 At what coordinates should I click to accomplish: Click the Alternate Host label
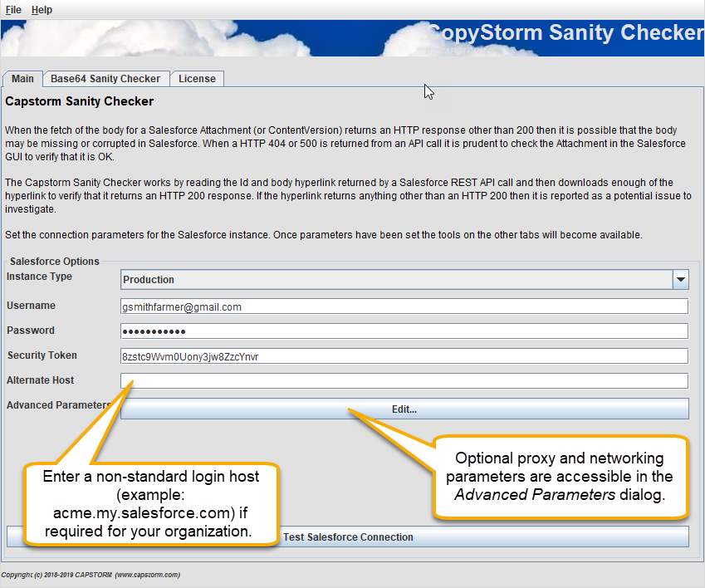click(40, 380)
